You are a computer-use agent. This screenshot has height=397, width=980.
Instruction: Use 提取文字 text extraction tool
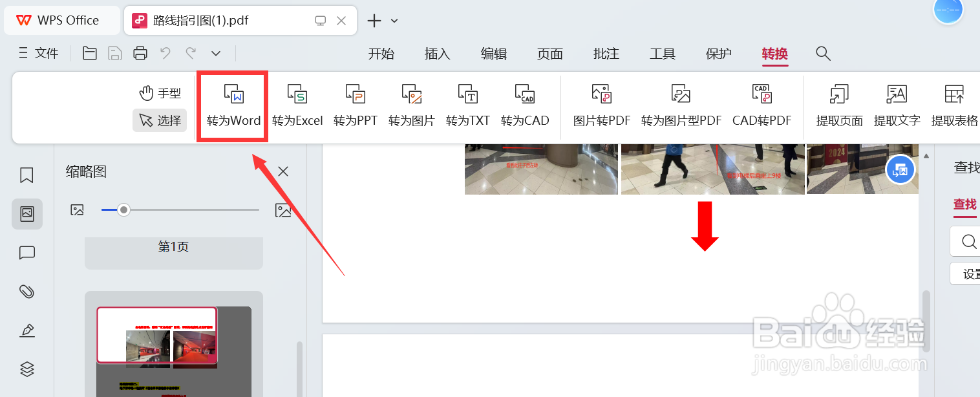pos(897,107)
